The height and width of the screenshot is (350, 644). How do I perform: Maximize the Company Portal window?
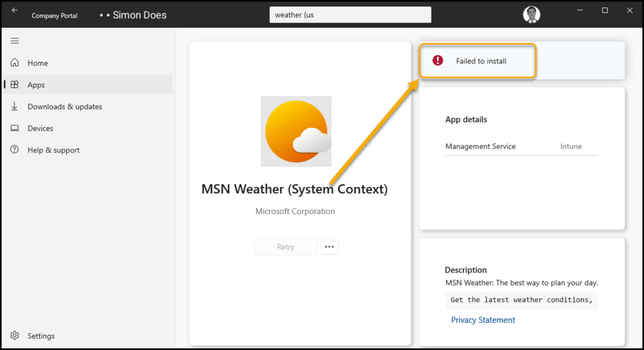pos(604,11)
